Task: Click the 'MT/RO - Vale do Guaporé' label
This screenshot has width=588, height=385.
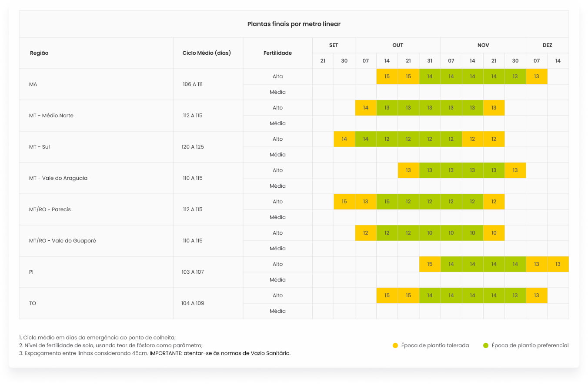Action: [62, 241]
